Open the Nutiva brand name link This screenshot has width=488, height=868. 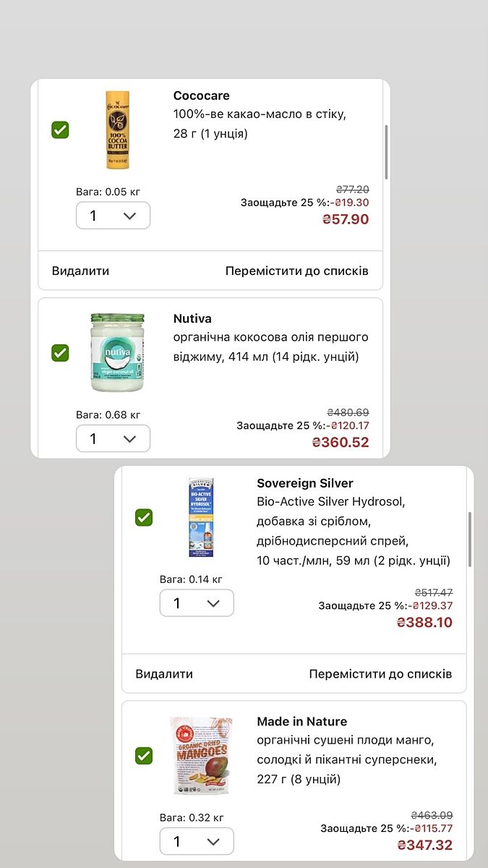coord(192,318)
